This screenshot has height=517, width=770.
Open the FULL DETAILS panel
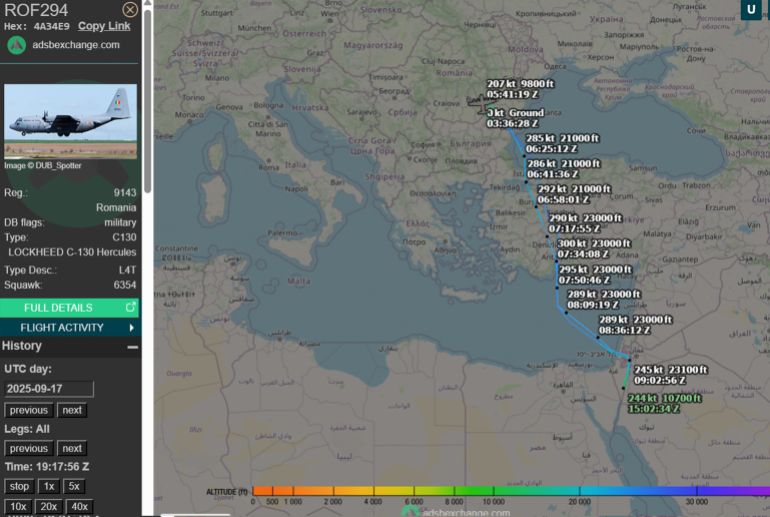coord(58,307)
